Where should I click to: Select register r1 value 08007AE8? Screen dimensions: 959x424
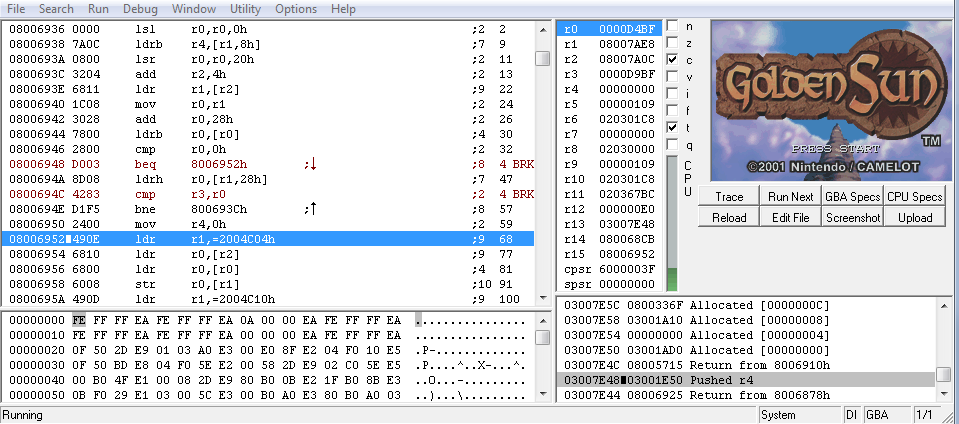[x=627, y=44]
